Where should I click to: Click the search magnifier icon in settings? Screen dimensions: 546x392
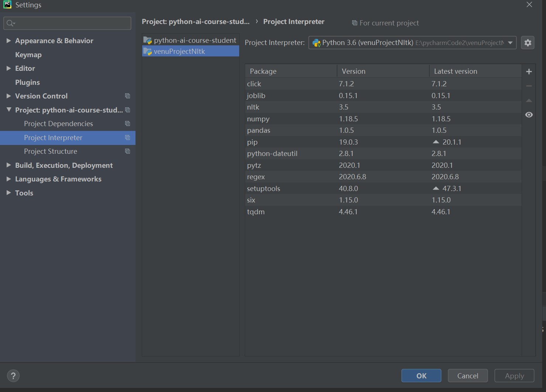[x=10, y=23]
